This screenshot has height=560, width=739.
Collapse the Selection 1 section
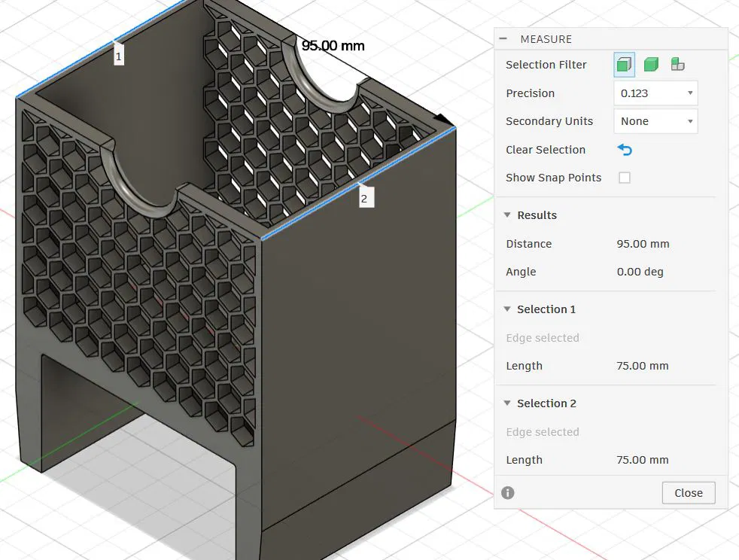507,309
